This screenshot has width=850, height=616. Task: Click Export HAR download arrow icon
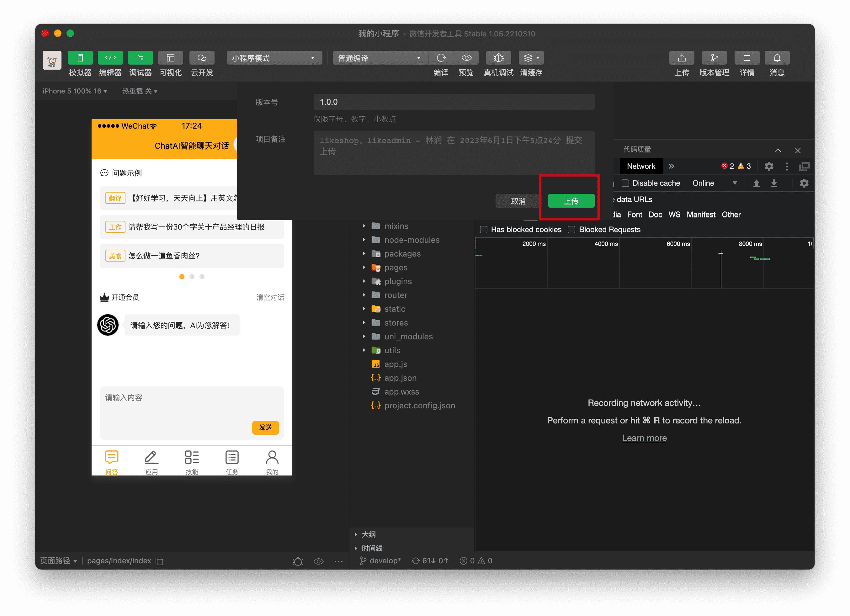774,183
